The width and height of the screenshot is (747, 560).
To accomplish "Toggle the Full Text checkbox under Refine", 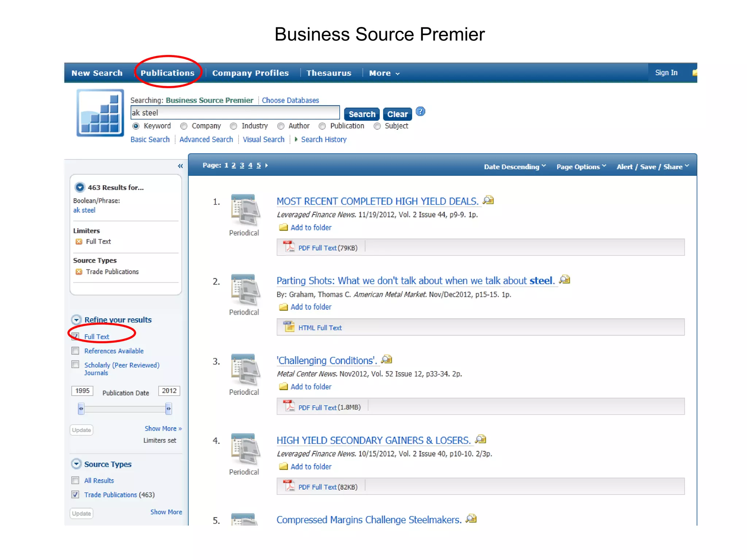I will point(75,336).
